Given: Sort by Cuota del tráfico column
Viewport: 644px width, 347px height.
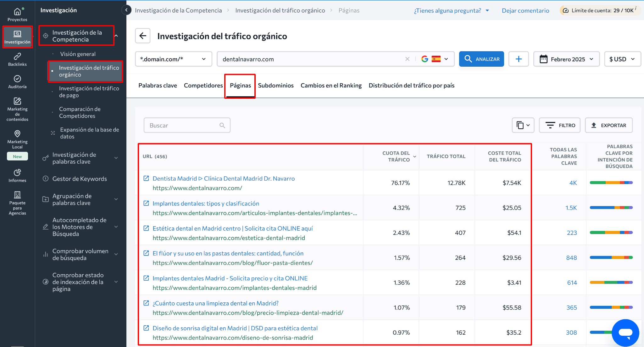Looking at the screenshot, I should click(399, 156).
